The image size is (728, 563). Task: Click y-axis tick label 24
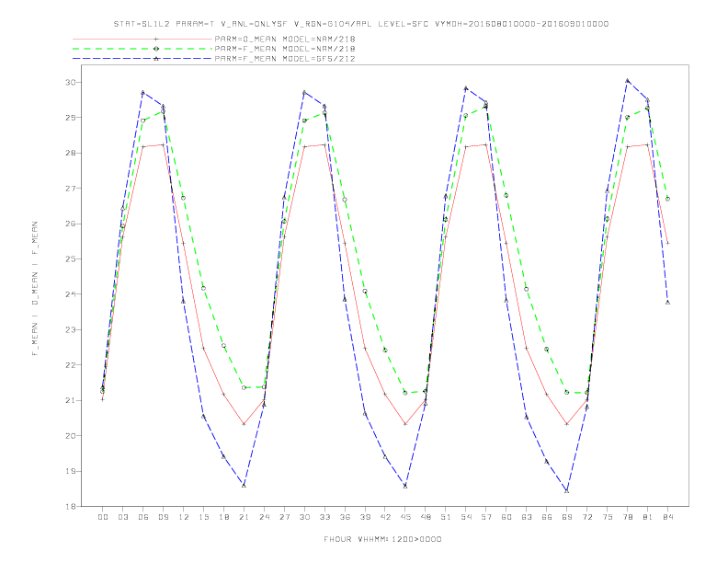(71, 294)
